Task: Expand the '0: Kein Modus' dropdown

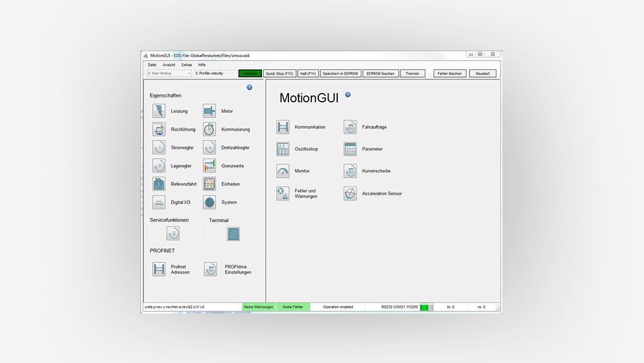Action: [x=169, y=74]
